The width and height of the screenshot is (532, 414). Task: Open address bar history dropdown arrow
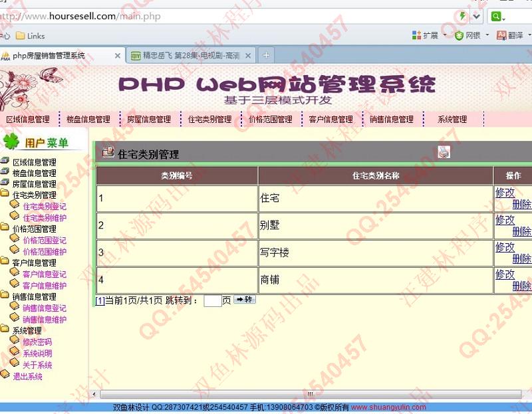pyautogui.click(x=476, y=16)
